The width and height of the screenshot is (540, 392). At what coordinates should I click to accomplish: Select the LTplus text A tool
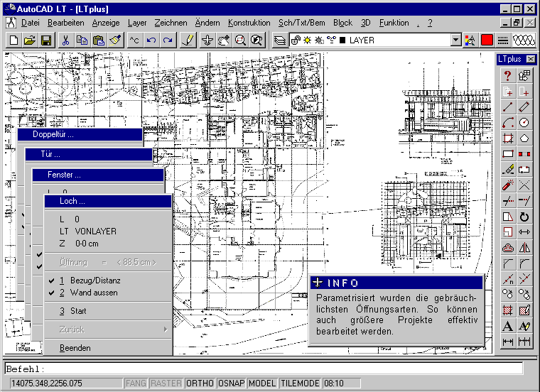(x=507, y=326)
